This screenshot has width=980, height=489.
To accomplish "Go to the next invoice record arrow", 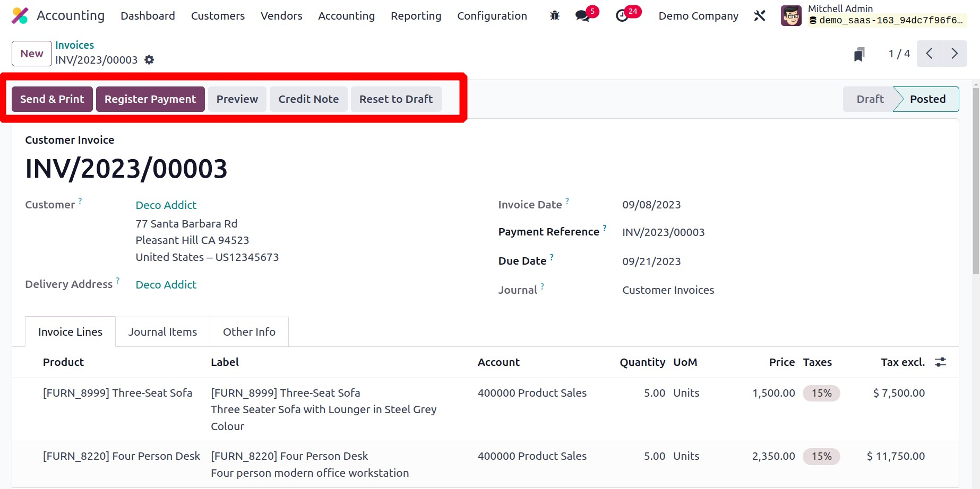I will click(954, 54).
